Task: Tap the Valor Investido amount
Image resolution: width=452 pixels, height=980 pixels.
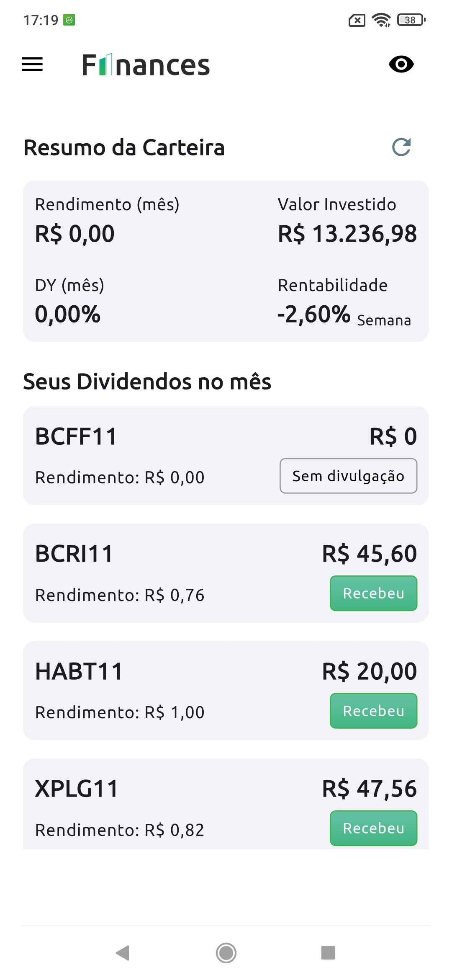Action: [x=347, y=233]
